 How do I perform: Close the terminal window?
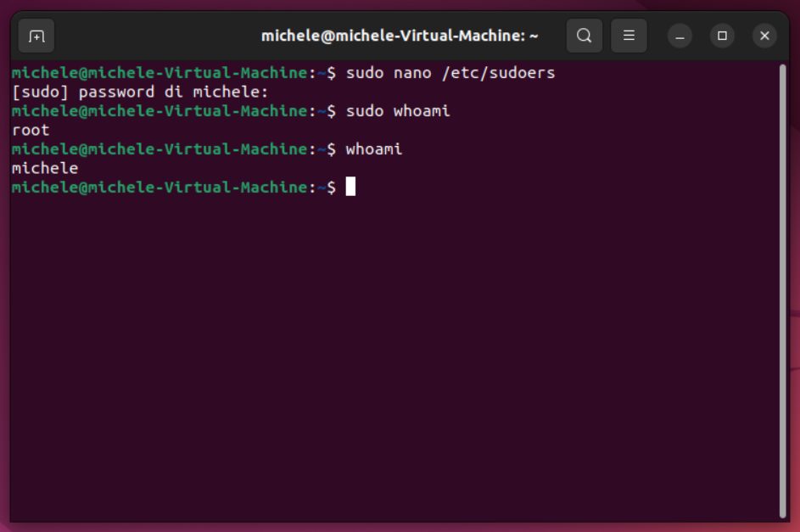click(764, 36)
